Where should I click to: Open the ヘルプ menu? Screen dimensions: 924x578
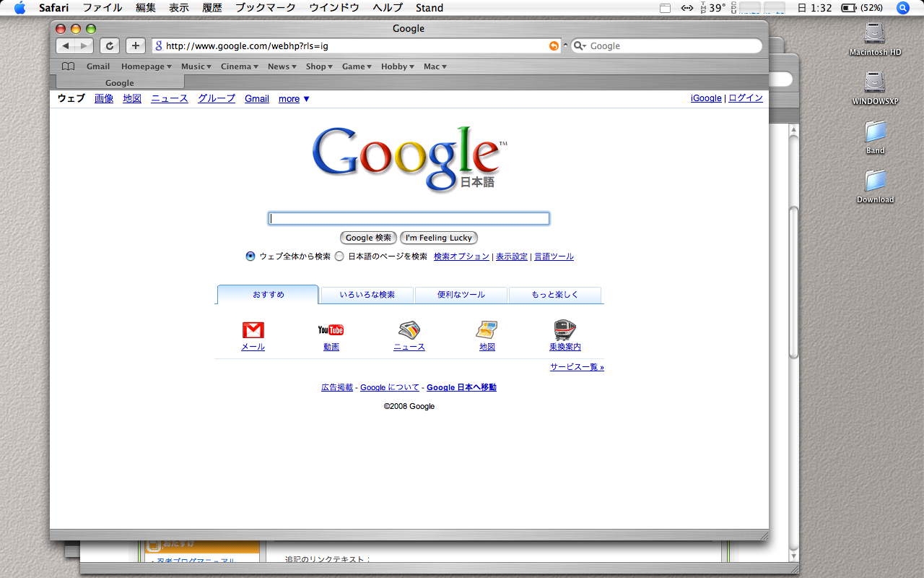(x=388, y=8)
